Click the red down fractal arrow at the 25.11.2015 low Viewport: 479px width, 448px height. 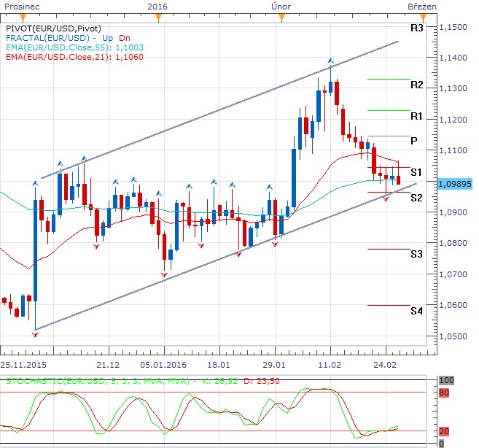point(35,334)
